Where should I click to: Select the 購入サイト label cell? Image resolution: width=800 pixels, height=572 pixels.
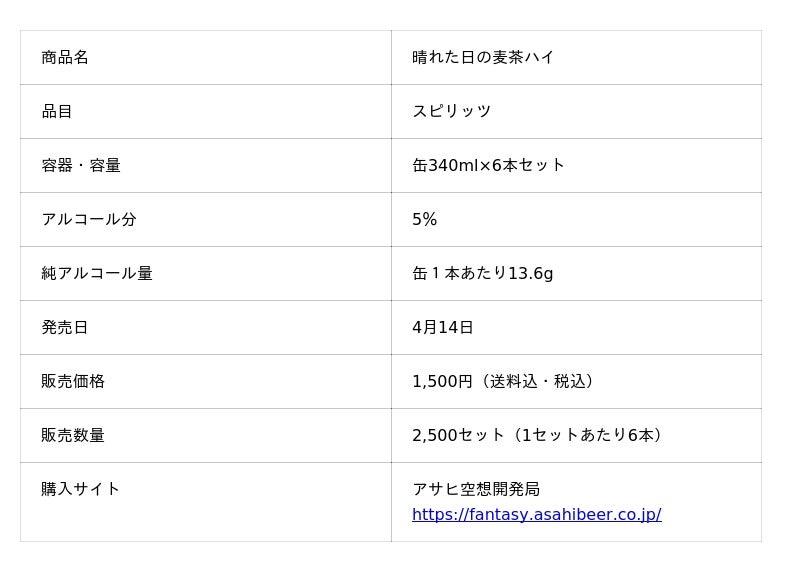point(81,490)
